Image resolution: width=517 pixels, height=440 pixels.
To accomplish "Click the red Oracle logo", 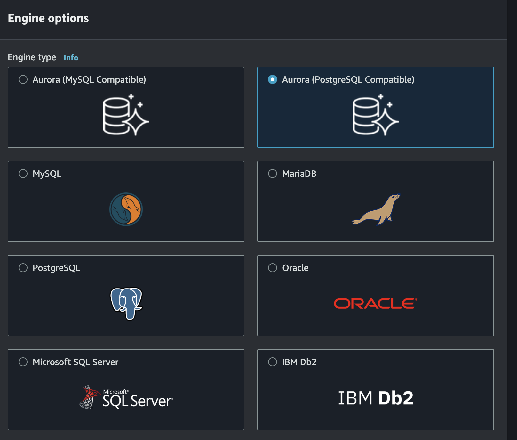I will coord(375,303).
